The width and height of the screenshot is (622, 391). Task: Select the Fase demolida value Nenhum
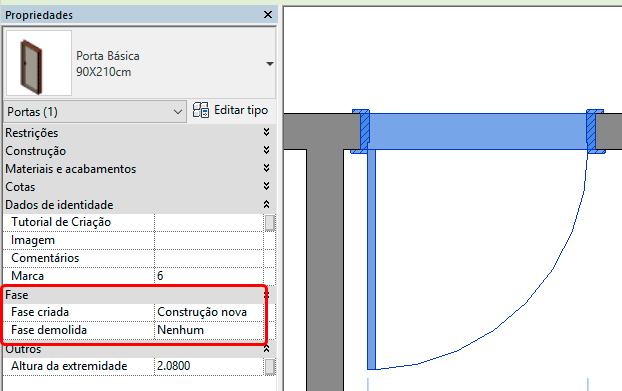point(209,330)
